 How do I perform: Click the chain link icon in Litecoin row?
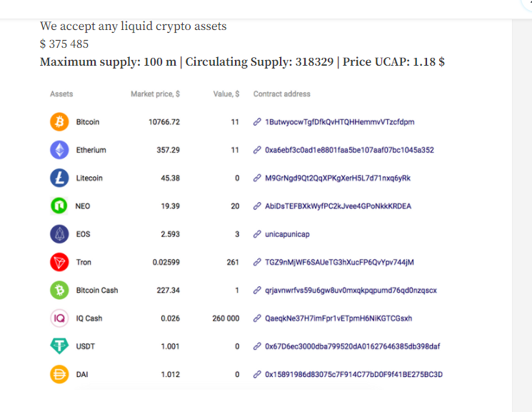[x=257, y=178]
